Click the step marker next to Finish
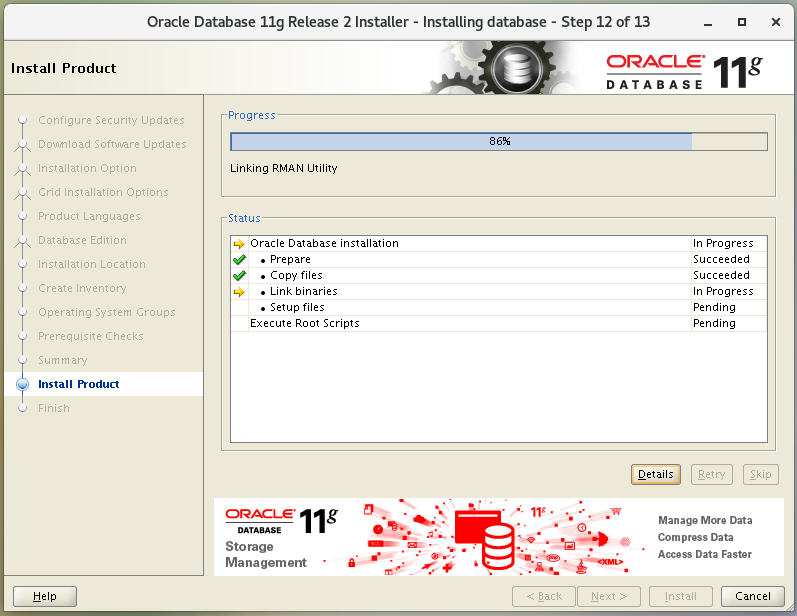Screen dimensions: 797x616 click(22, 408)
